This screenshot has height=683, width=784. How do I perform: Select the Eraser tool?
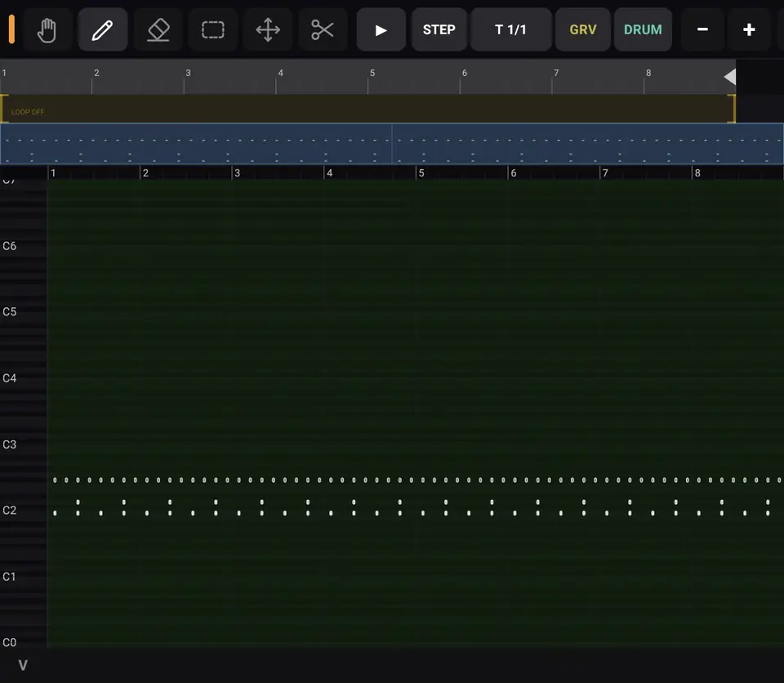point(158,30)
